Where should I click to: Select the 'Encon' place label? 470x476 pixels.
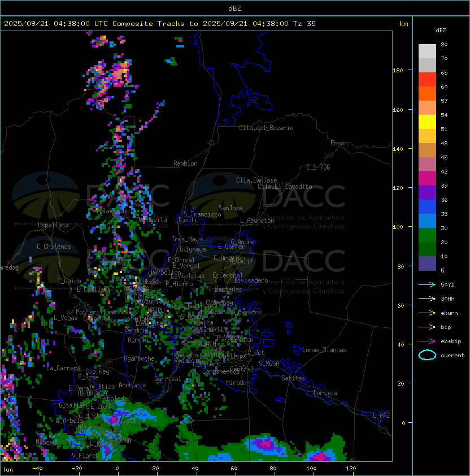click(x=339, y=143)
